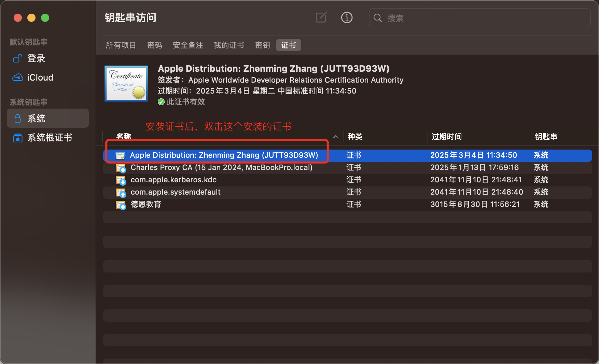Viewport: 599px width, 364px height.
Task: Focus the 搜索 search field
Action: click(479, 18)
